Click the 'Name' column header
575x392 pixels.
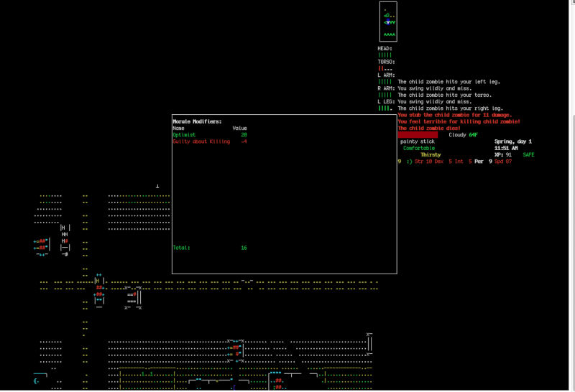178,129
